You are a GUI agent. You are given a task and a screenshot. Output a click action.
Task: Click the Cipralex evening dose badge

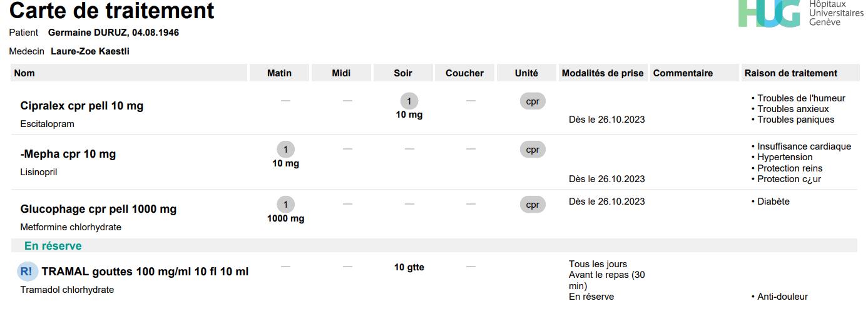coord(409,101)
